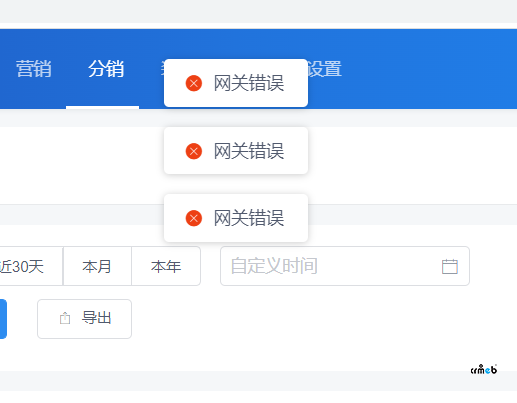Click the lowest 网关错误 message text
This screenshot has height=403, width=517.
click(249, 218)
